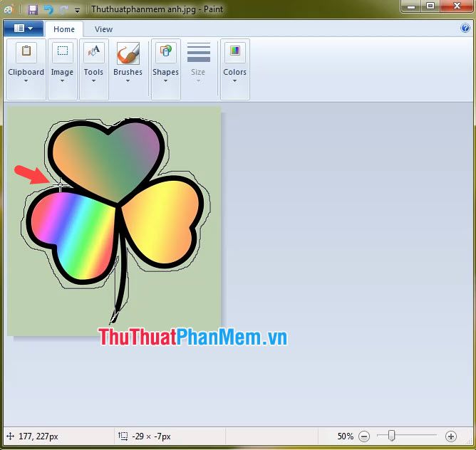The height and width of the screenshot is (450, 476).
Task: Click the zoom in plus button
Action: click(x=451, y=436)
